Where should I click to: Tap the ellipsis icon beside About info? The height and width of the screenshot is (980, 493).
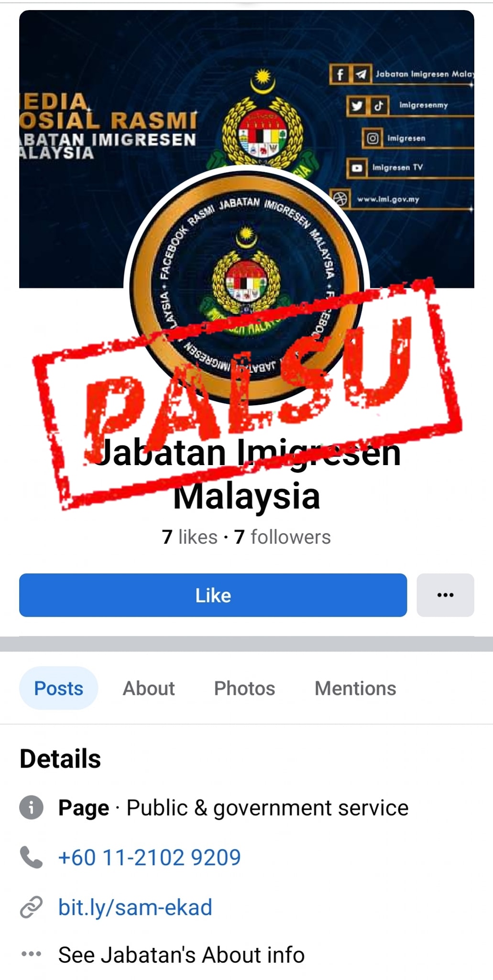(x=32, y=954)
